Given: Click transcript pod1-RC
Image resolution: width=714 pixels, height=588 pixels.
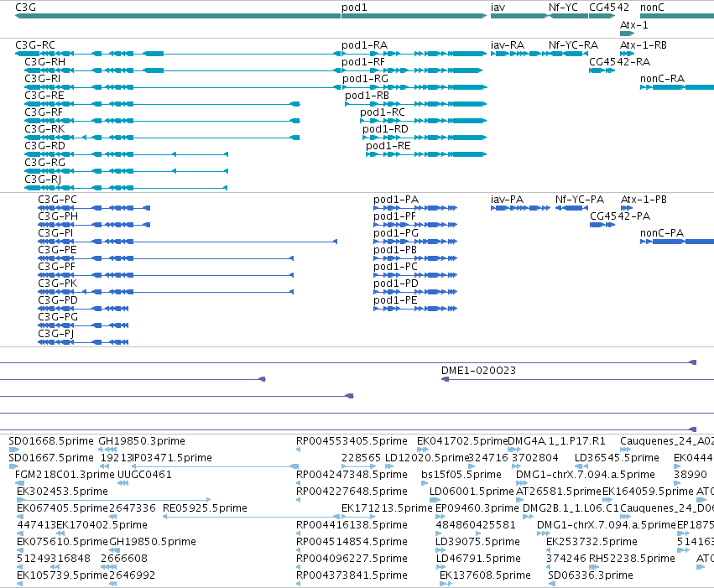Looking at the screenshot, I should coord(424,121).
